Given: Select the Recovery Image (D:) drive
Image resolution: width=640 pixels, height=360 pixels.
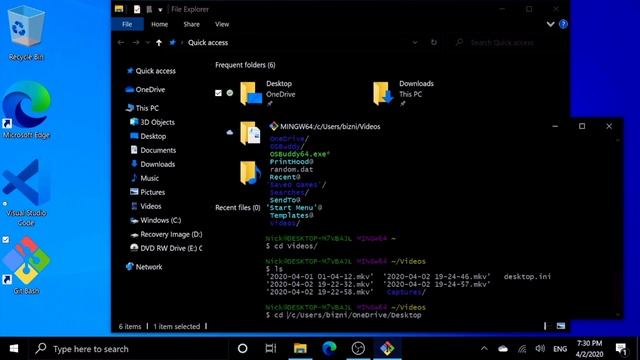Looking at the screenshot, I should point(171,234).
